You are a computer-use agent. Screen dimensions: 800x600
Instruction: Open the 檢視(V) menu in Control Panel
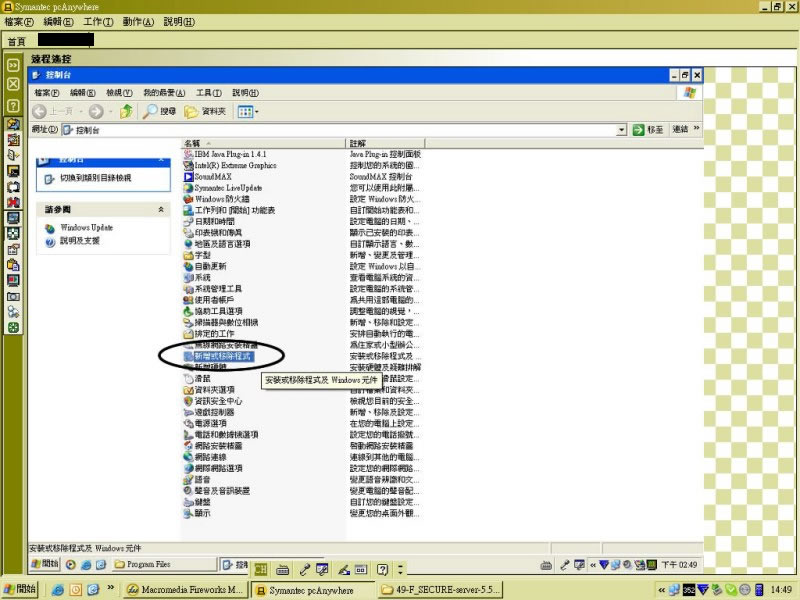[119, 93]
